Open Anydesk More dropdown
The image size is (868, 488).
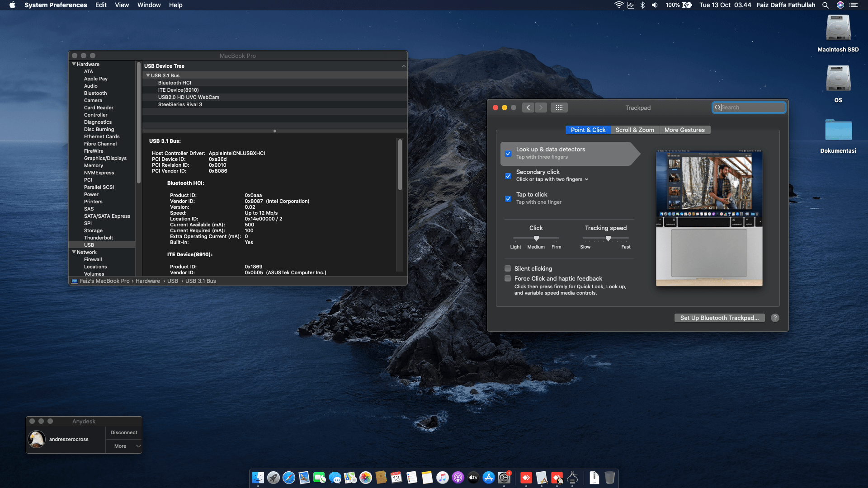tap(124, 446)
